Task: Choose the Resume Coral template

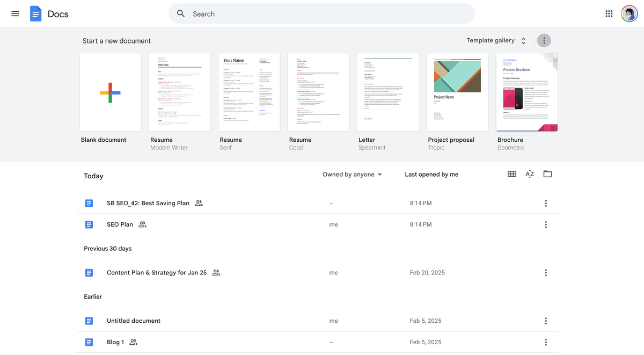Action: (x=319, y=92)
